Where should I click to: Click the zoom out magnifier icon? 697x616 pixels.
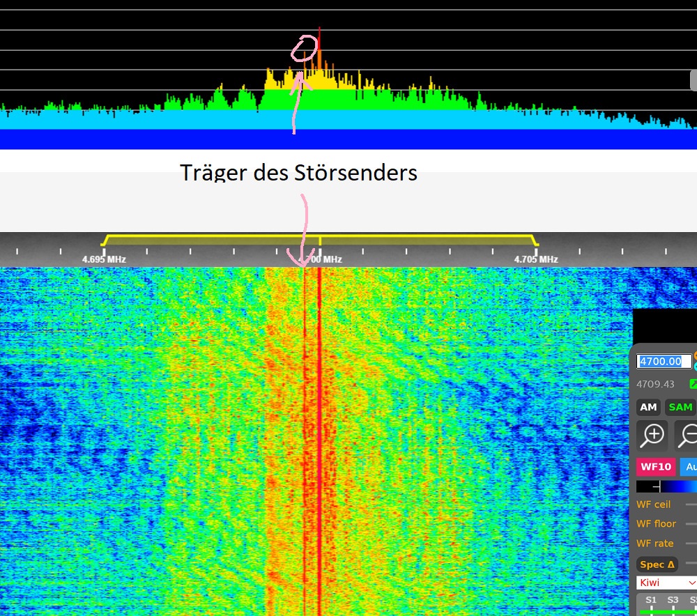click(687, 436)
